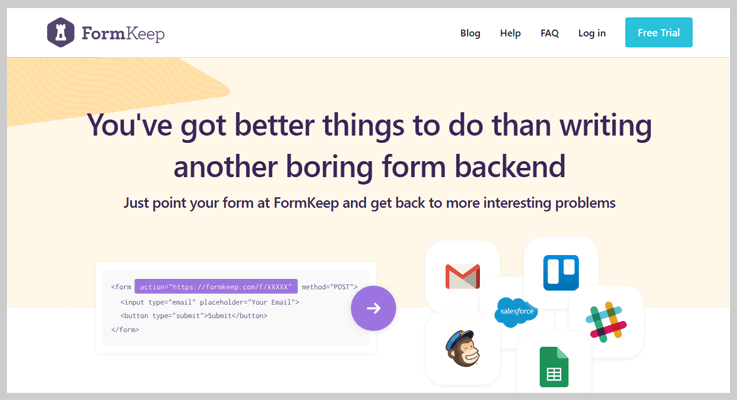Click the method="POST" code text
The height and width of the screenshot is (400, 737).
click(x=329, y=287)
